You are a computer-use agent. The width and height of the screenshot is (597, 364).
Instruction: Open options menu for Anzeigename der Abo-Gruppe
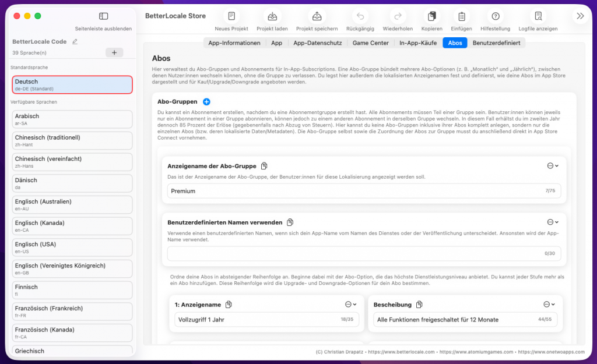click(x=553, y=166)
